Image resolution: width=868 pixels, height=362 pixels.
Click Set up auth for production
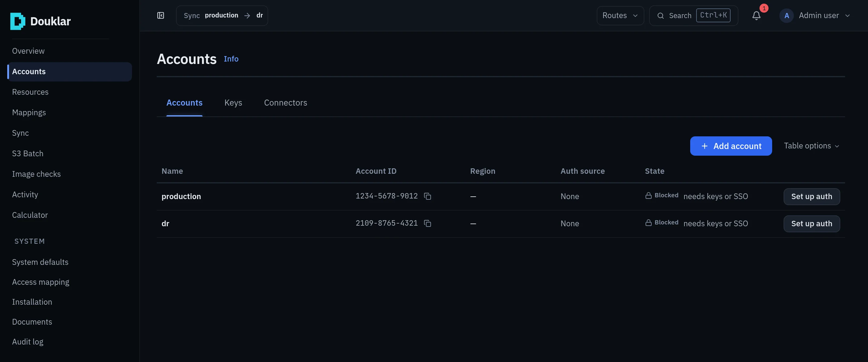coord(811,196)
